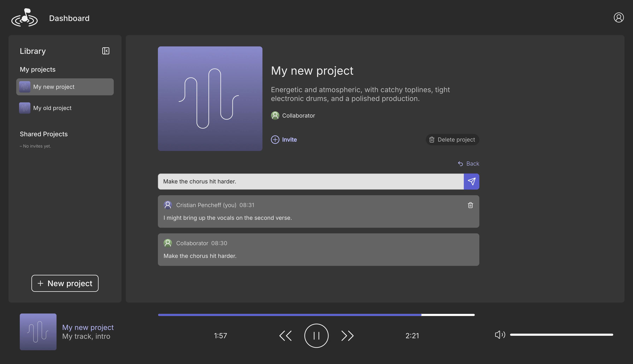
Task: Click the 'Library' heading
Action: pos(33,51)
